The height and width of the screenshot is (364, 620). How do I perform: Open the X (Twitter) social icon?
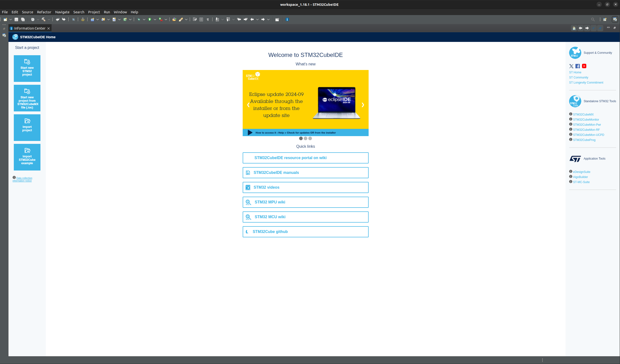(571, 66)
